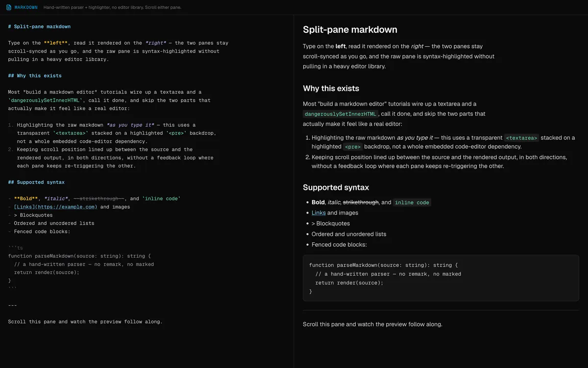
Task: Click '## Why this exists' in editor
Action: 35,76
